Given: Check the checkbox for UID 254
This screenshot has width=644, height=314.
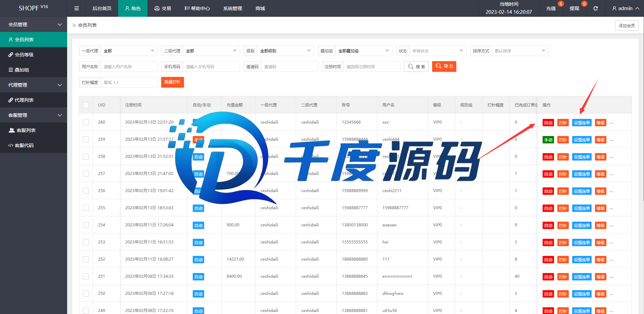Looking at the screenshot, I should pyautogui.click(x=86, y=225).
